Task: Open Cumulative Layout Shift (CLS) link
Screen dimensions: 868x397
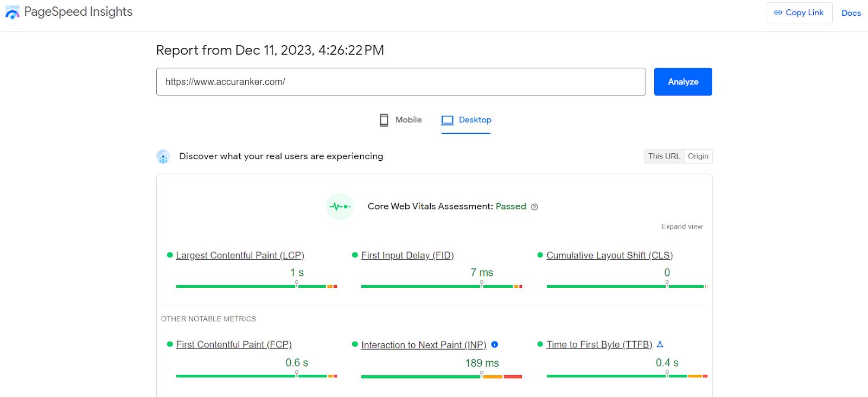Action: 609,255
